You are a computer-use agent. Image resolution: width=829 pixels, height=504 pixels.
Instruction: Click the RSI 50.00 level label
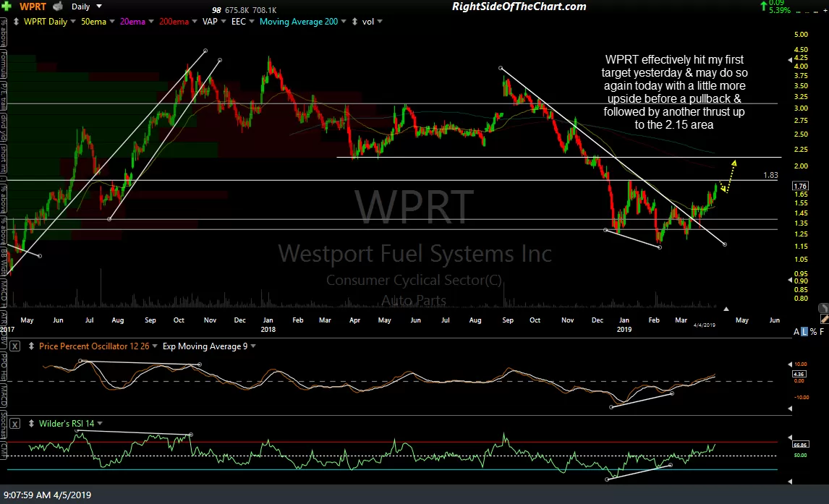[801, 455]
